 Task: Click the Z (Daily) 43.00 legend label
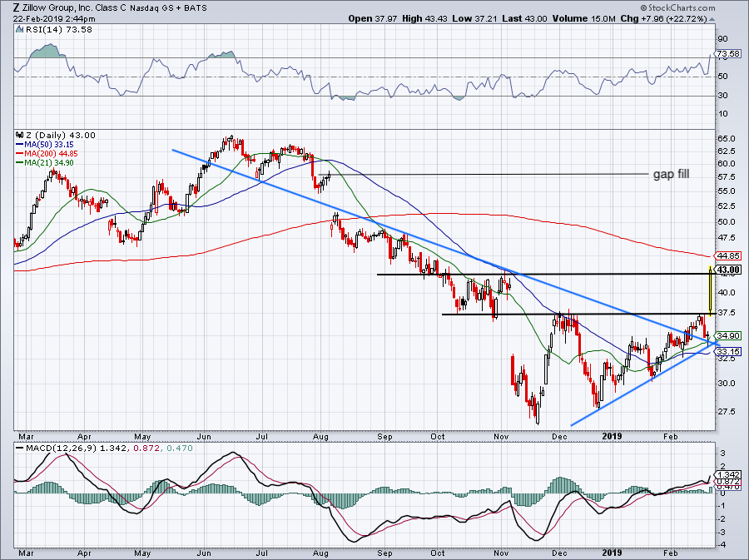pos(60,136)
